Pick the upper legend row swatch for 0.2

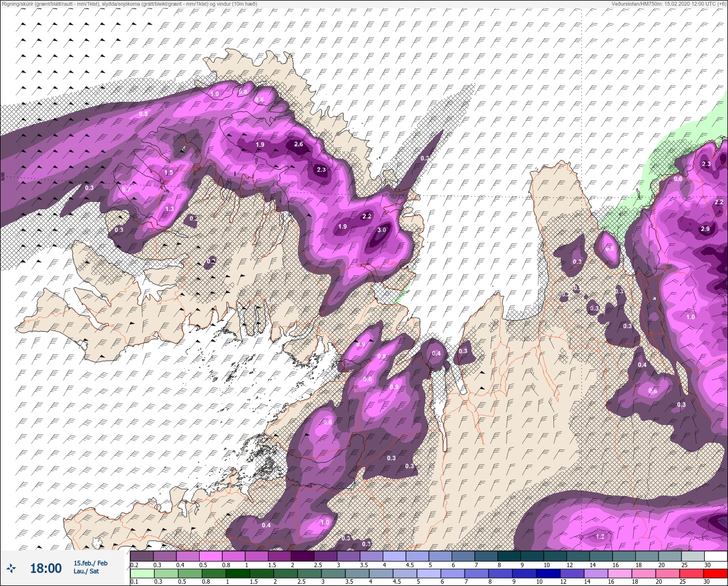142,556
